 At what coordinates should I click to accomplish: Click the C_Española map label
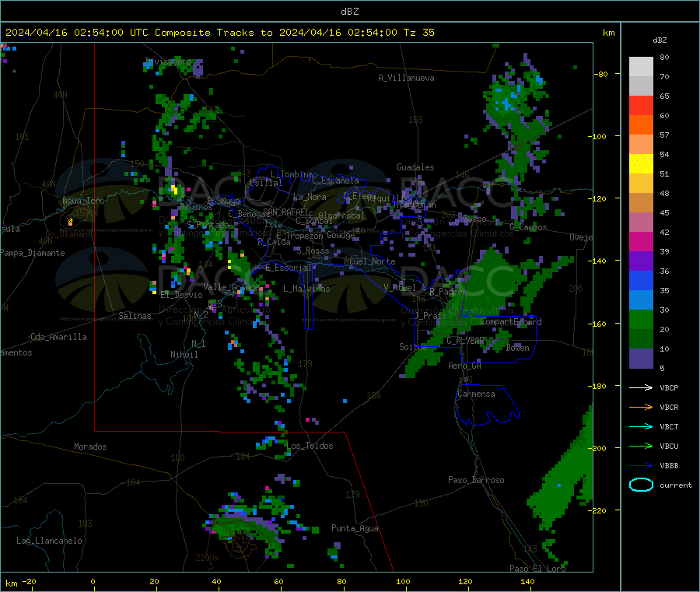335,180
